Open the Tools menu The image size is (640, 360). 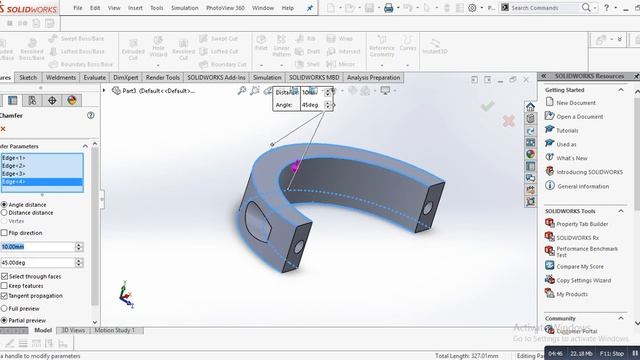157,8
